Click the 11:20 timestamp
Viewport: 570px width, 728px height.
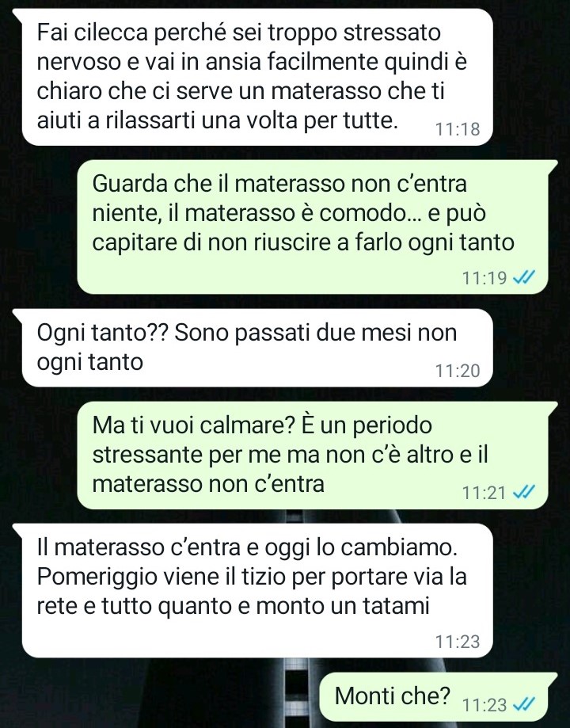click(458, 371)
